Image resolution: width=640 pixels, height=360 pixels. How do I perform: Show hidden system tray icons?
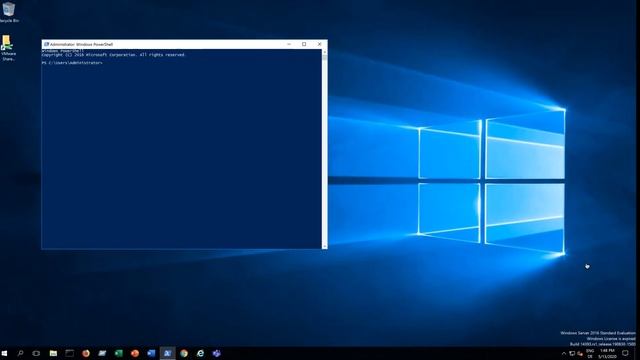tap(564, 353)
